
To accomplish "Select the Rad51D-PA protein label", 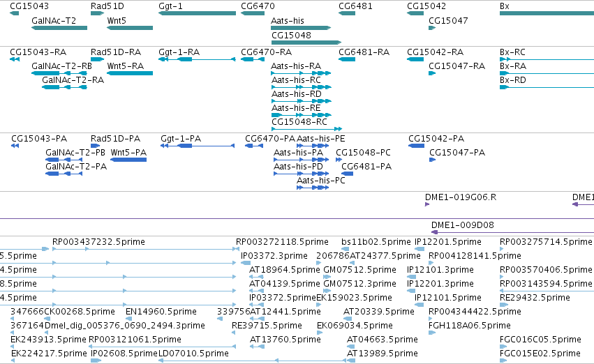I will click(116, 139).
